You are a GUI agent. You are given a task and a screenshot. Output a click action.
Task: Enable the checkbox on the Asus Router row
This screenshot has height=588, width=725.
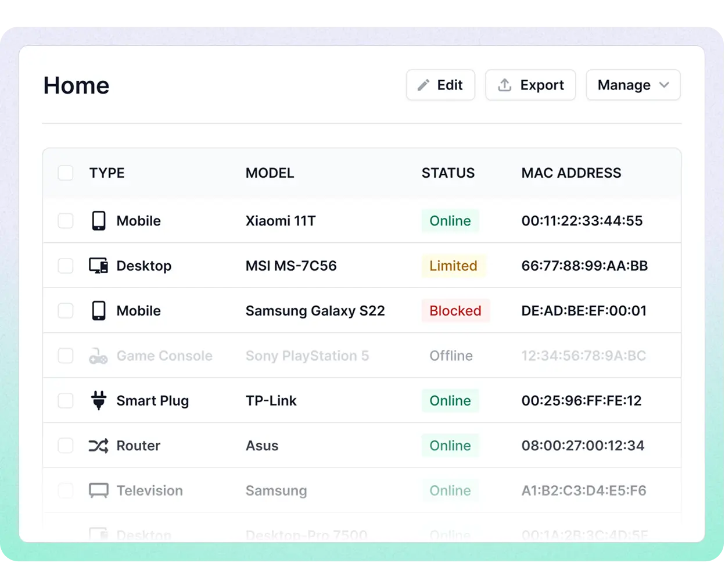click(x=65, y=446)
